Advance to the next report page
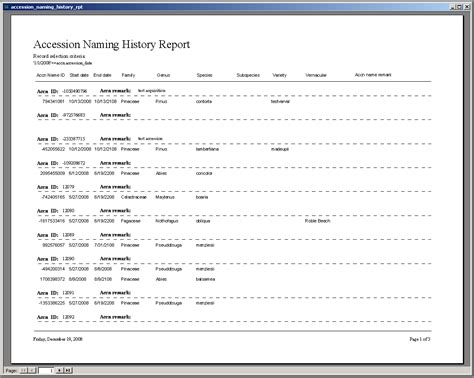This screenshot has width=474, height=378. pos(59,370)
